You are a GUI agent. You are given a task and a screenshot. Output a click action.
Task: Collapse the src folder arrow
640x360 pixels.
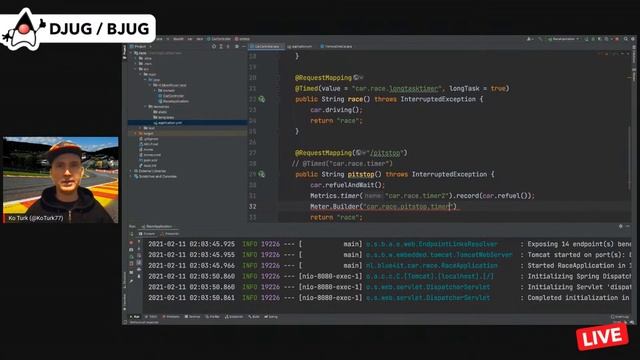135,69
